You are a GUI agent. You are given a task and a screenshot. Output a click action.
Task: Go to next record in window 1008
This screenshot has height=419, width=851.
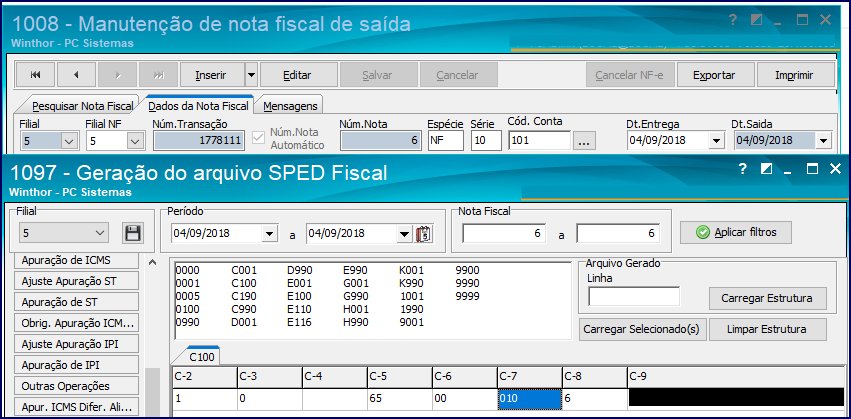[117, 75]
